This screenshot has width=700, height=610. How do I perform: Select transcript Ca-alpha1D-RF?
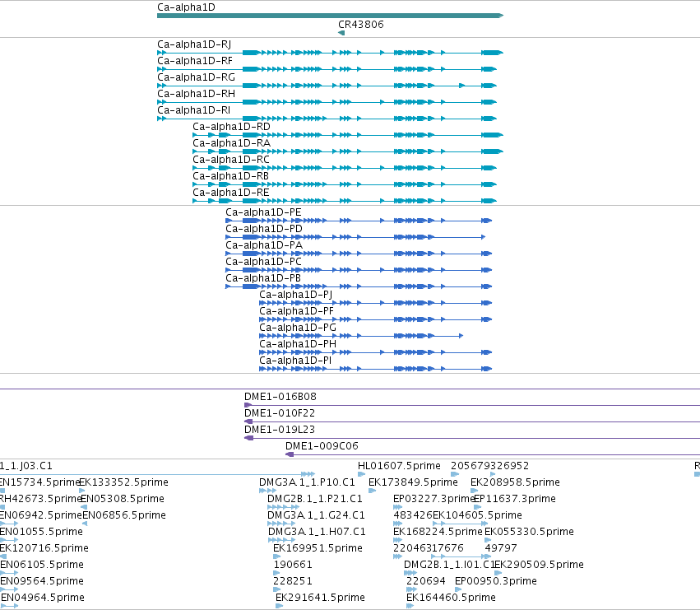(x=195, y=61)
